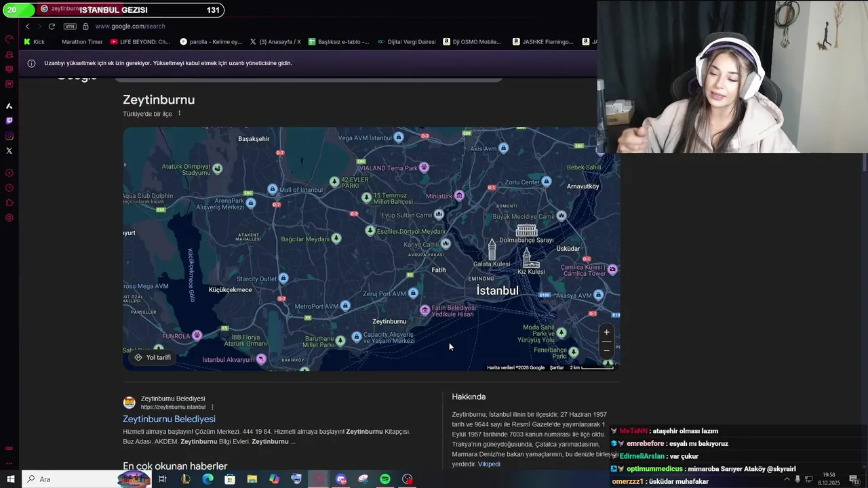The height and width of the screenshot is (488, 868).
Task: Open the Windows Start menu
Action: point(11,479)
